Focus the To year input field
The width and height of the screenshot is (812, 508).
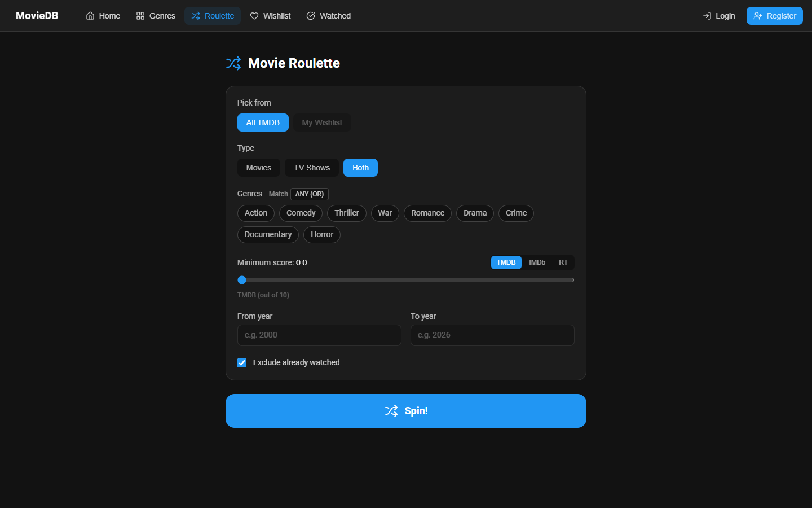click(492, 335)
